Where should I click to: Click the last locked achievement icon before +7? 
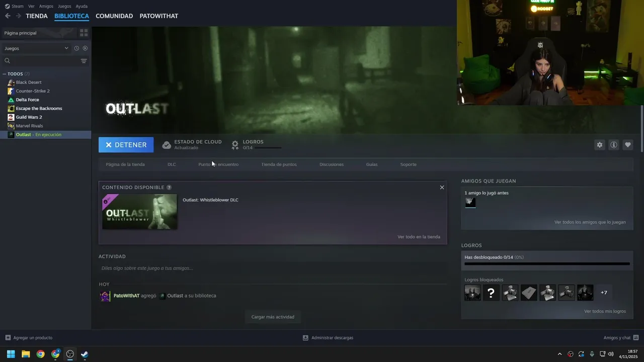point(585,293)
